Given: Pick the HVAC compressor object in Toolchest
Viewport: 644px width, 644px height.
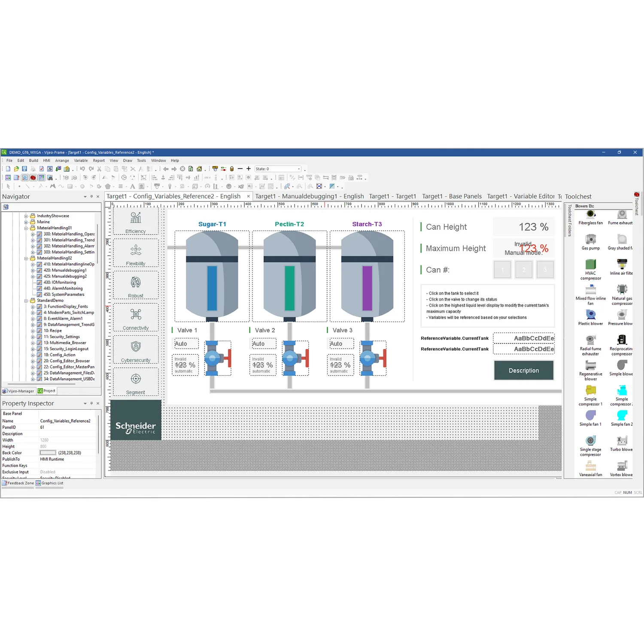Looking at the screenshot, I should [x=591, y=270].
